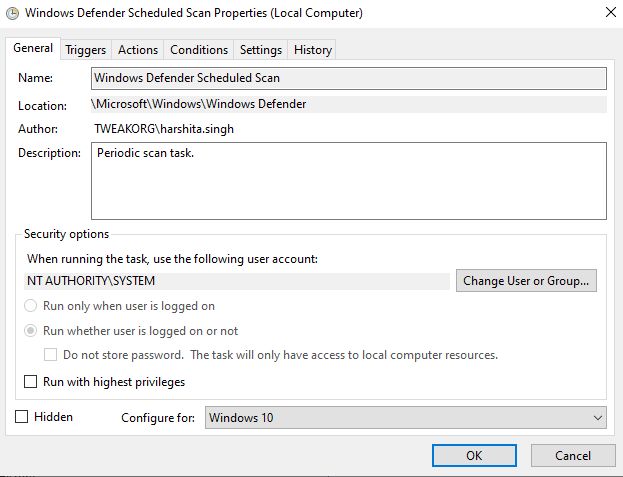Click the clock icon in the title bar
The width and height of the screenshot is (623, 477).
click(12, 14)
